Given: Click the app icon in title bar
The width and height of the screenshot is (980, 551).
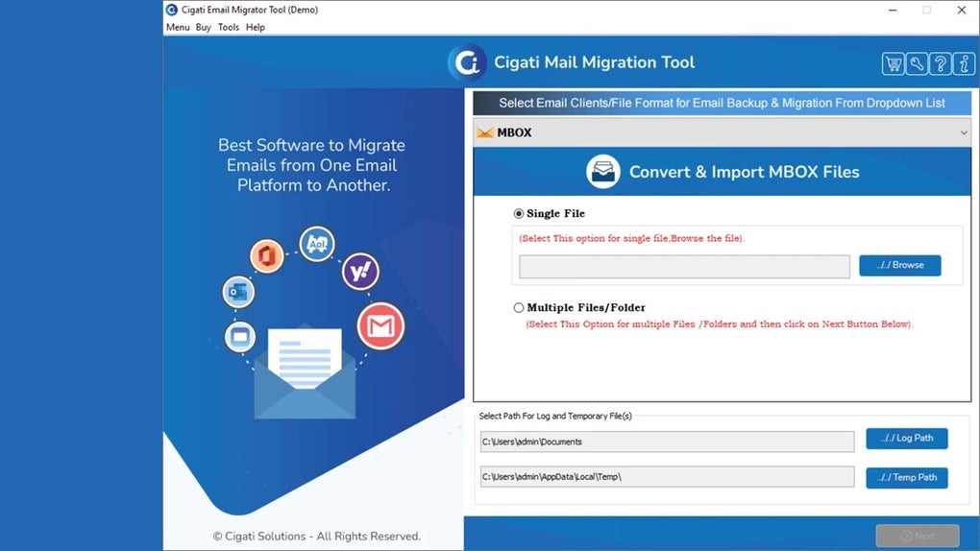Looking at the screenshot, I should pos(172,10).
